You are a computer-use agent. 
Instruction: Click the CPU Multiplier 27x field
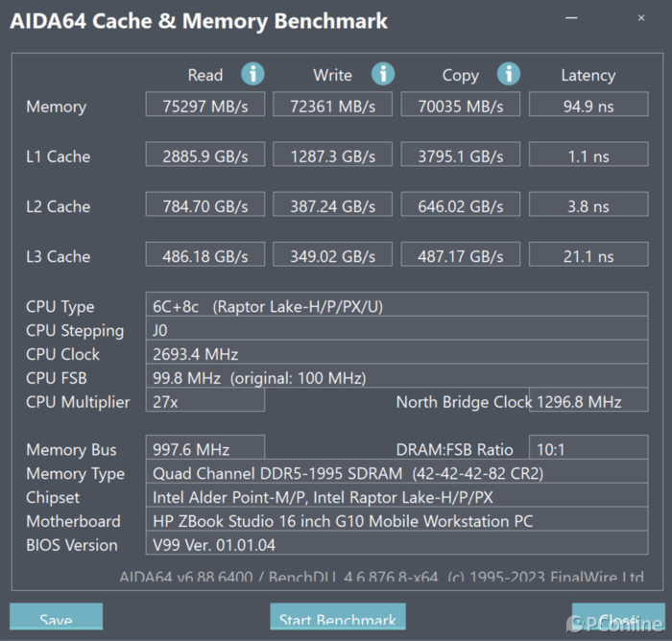[204, 402]
